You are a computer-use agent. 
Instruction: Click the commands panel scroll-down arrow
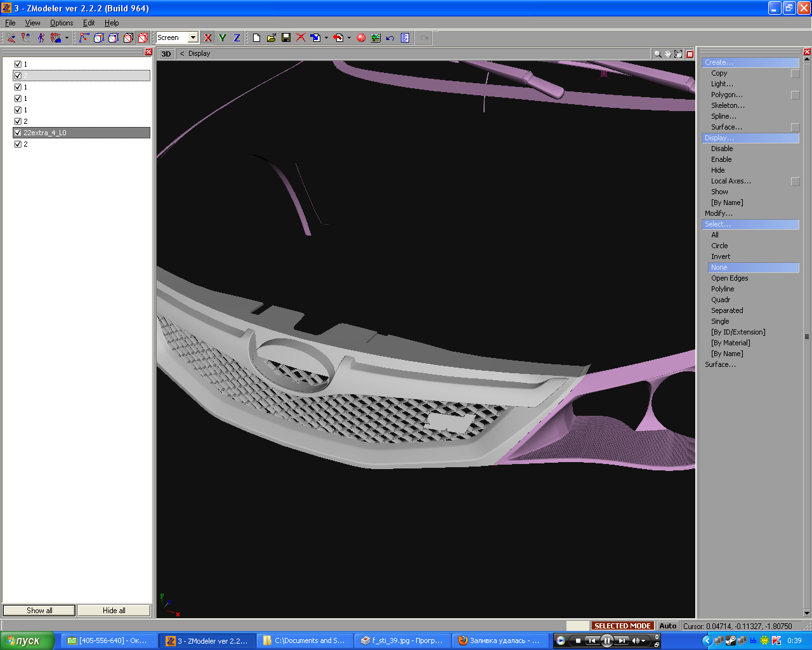[x=807, y=613]
